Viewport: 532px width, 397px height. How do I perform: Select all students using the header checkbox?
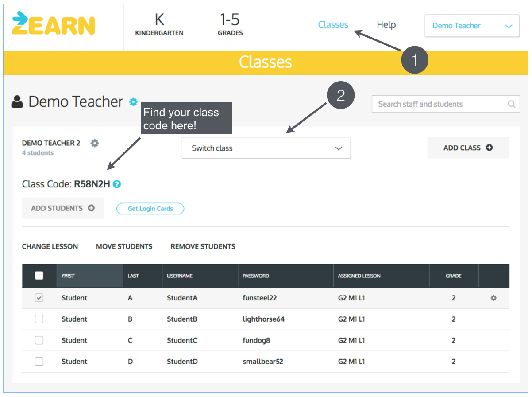(39, 275)
